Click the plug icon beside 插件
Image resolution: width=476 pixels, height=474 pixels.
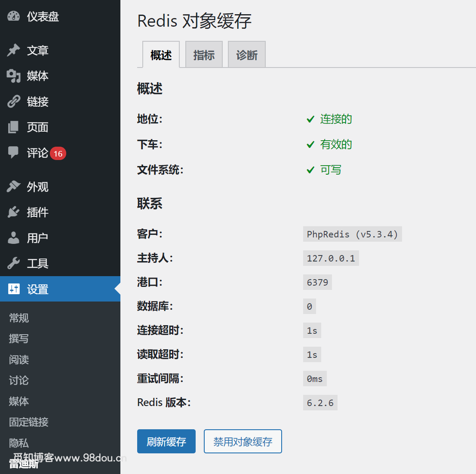coord(13,212)
